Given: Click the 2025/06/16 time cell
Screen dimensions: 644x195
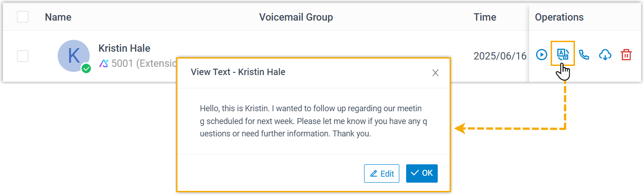Looking at the screenshot, I should [500, 56].
